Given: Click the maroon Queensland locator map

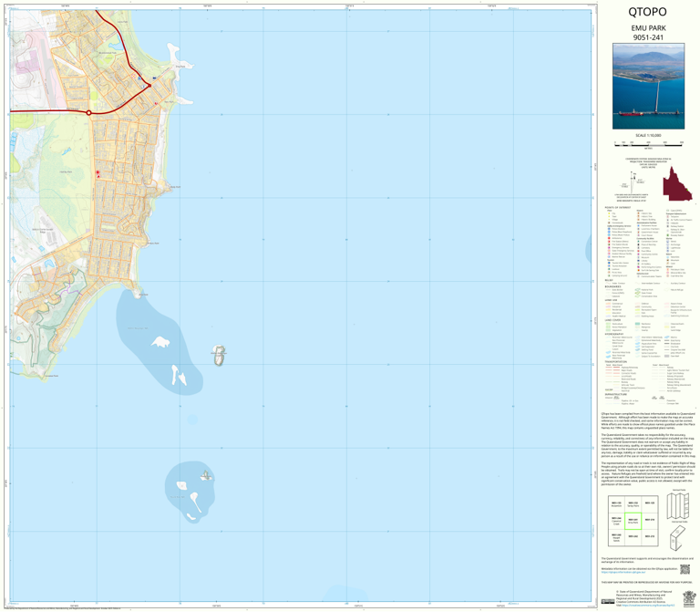Looking at the screenshot, I should [677, 183].
